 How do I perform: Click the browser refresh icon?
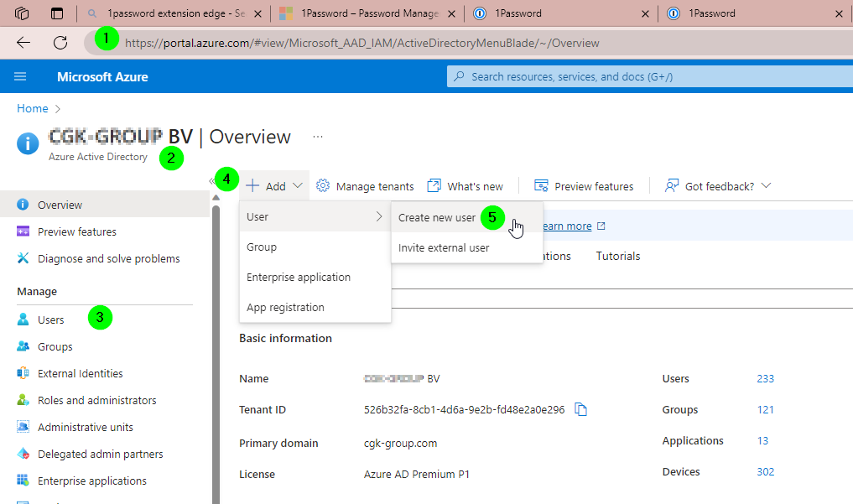(x=60, y=43)
